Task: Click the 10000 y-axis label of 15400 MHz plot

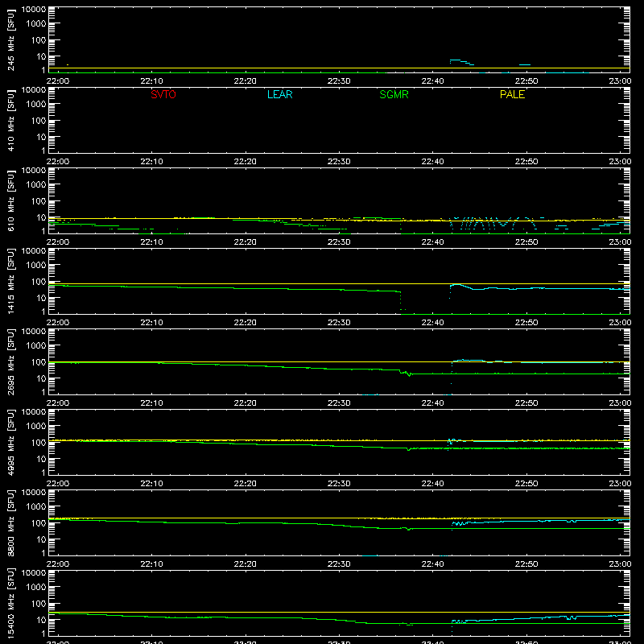Action: click(x=34, y=573)
